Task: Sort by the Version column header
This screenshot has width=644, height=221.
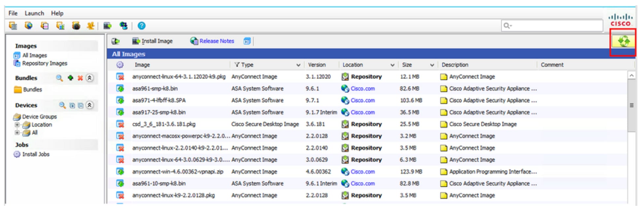Action: pyautogui.click(x=317, y=65)
